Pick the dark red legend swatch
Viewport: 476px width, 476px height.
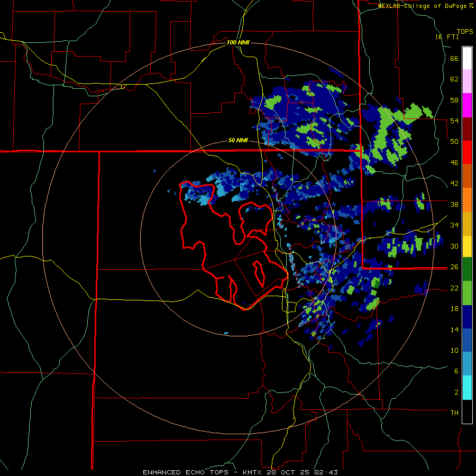coord(467,129)
